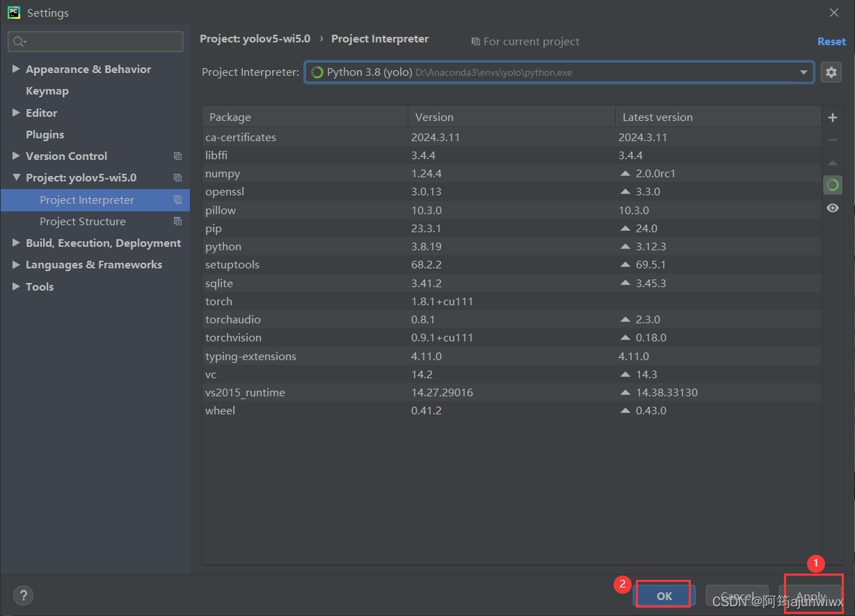Screen dimensions: 855x616
Task: Close the Settings dialog window
Action: pyautogui.click(x=834, y=13)
